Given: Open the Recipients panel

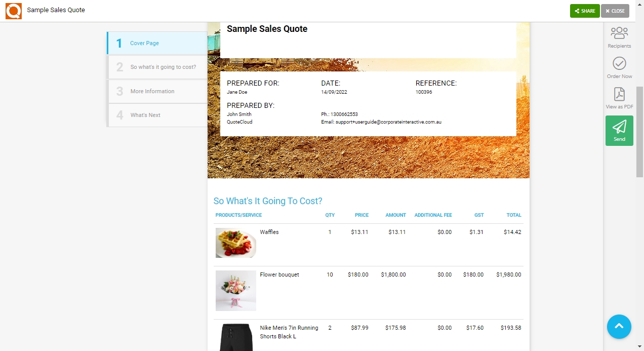Looking at the screenshot, I should tap(619, 37).
